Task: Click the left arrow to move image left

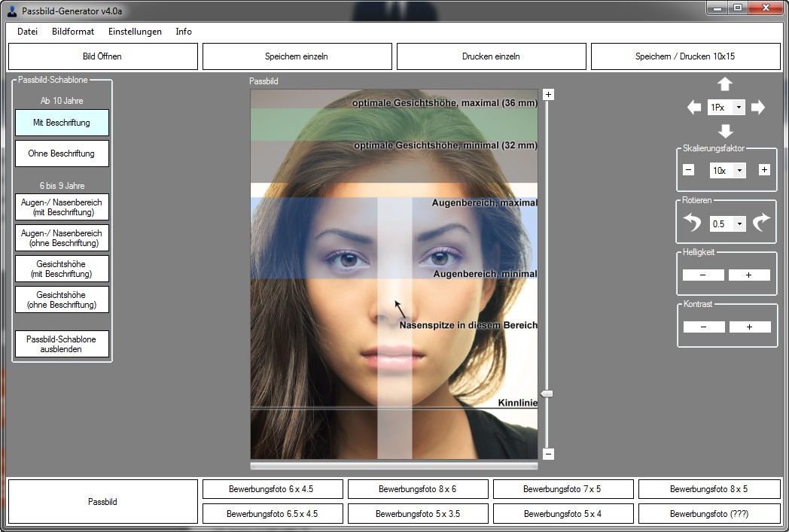Action: click(x=694, y=107)
